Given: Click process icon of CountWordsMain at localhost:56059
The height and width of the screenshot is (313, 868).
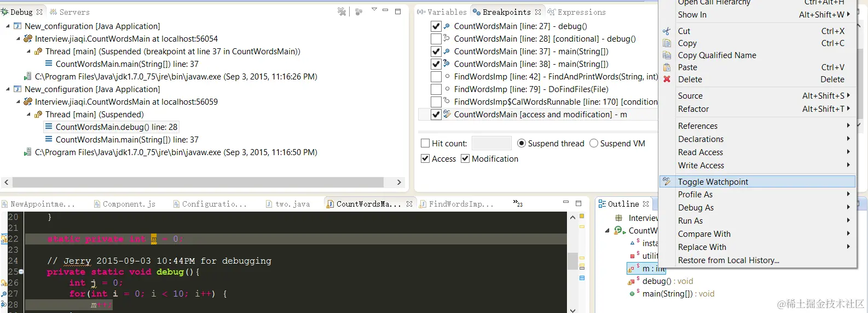Looking at the screenshot, I should [28, 102].
